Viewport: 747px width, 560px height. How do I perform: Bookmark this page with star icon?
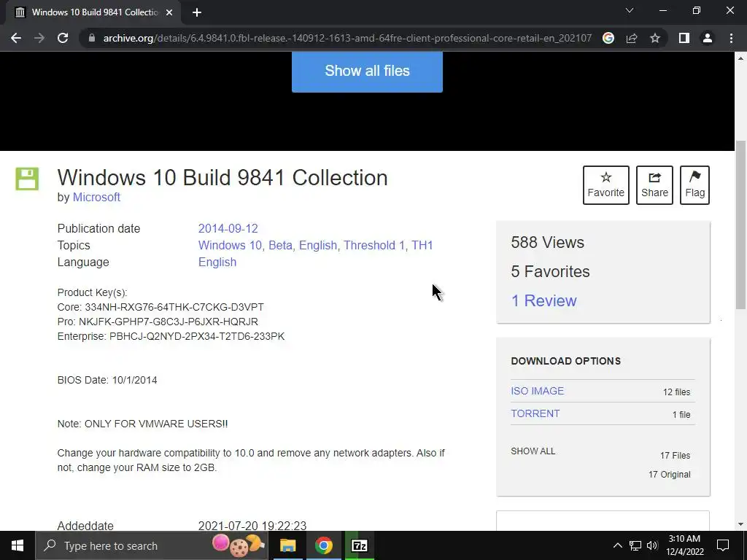pyautogui.click(x=655, y=38)
